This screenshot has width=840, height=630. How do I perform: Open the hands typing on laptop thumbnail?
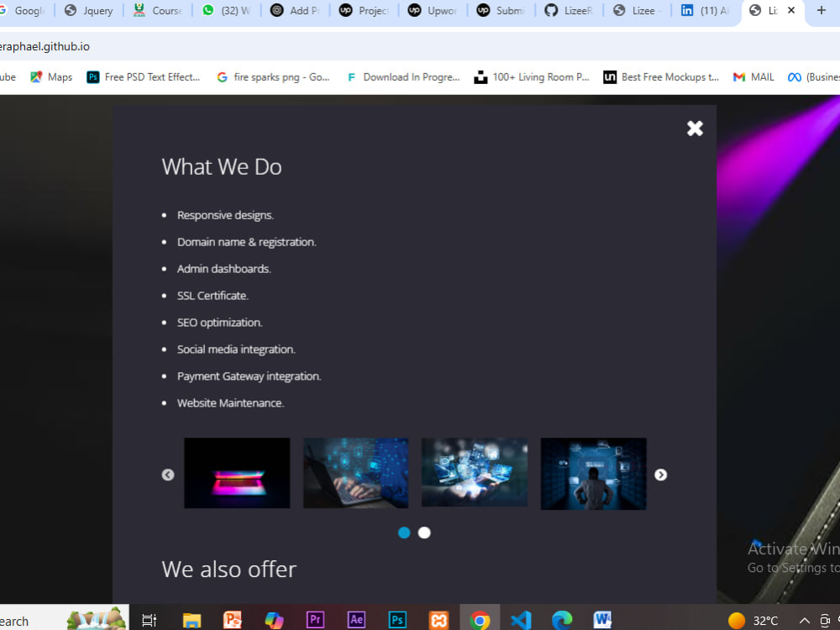click(355, 473)
